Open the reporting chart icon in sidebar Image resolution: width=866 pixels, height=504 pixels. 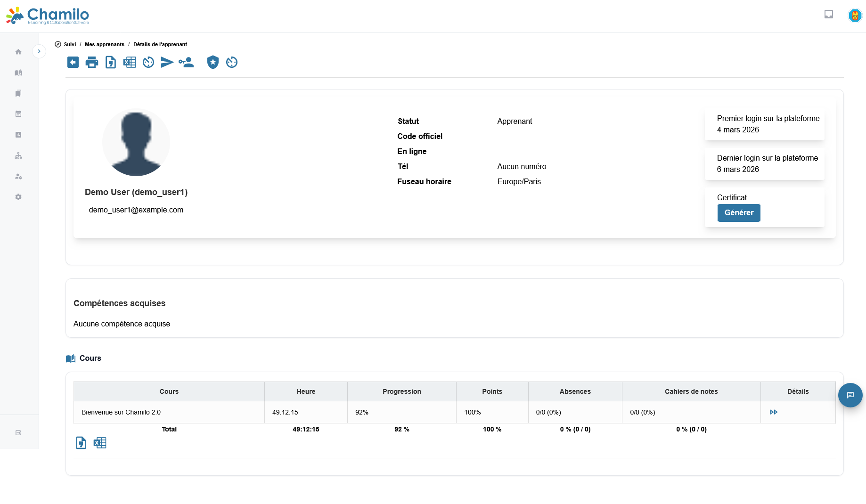click(18, 135)
